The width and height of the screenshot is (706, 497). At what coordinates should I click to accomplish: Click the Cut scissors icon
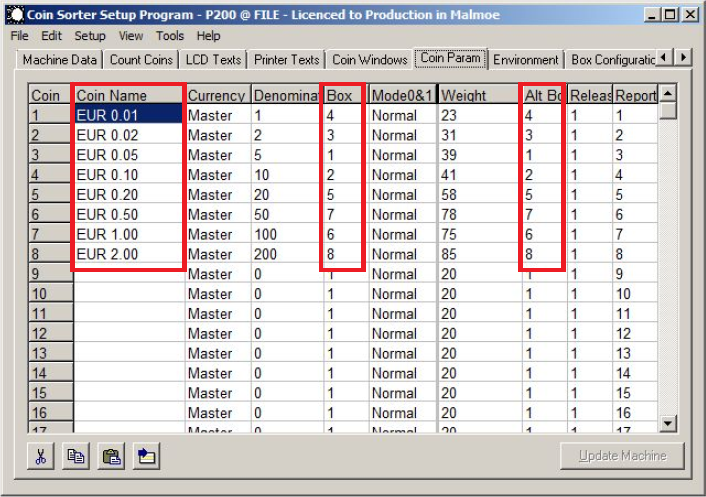tap(42, 456)
